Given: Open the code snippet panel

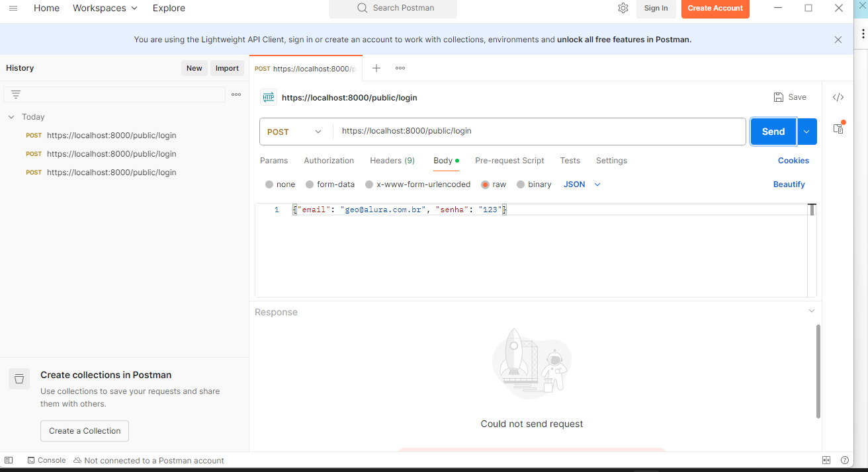Looking at the screenshot, I should [x=838, y=97].
